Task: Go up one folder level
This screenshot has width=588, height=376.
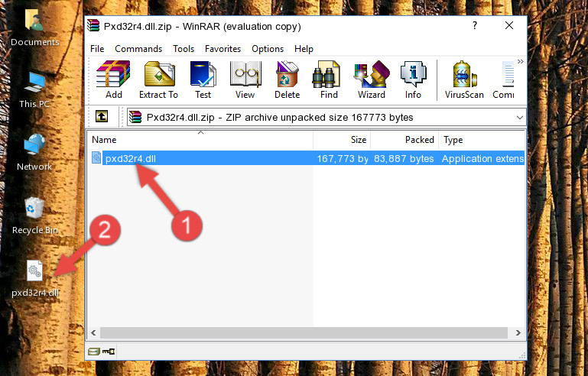Action: click(x=102, y=117)
